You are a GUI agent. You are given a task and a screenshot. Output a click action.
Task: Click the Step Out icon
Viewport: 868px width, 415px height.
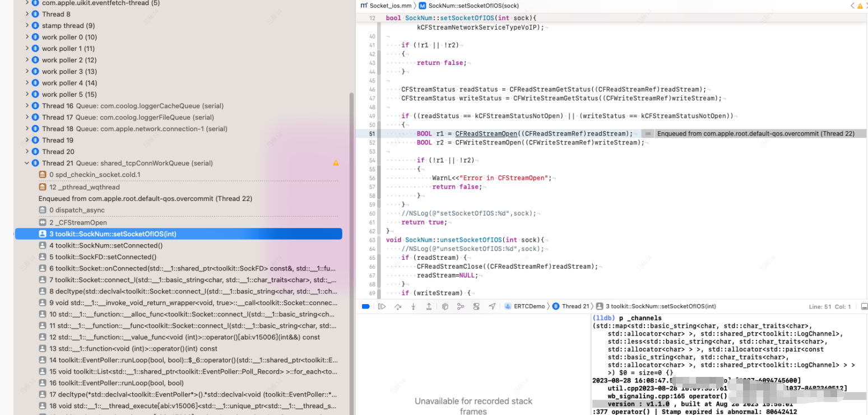pyautogui.click(x=429, y=306)
